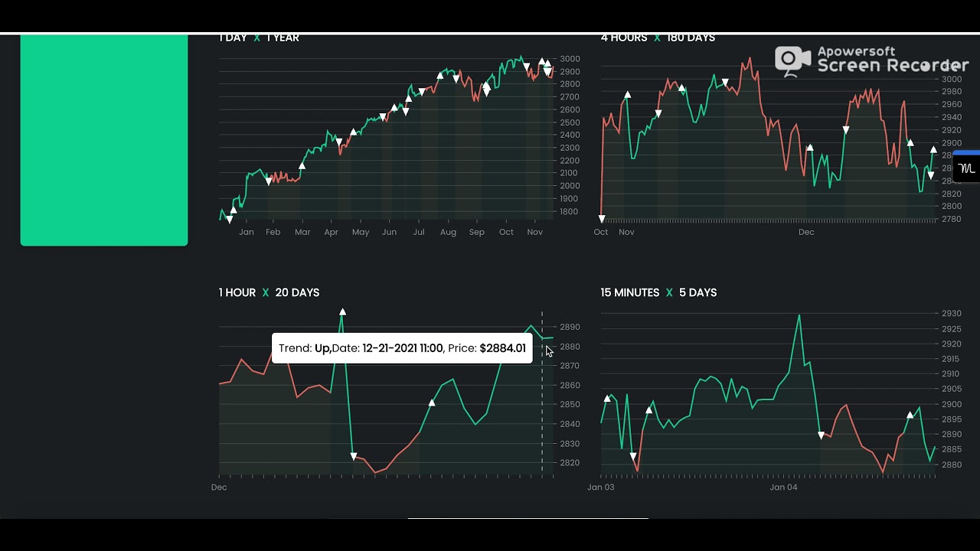Click the "1800" price label on the 1 Day chart
The width and height of the screenshot is (980, 551).
570,211
